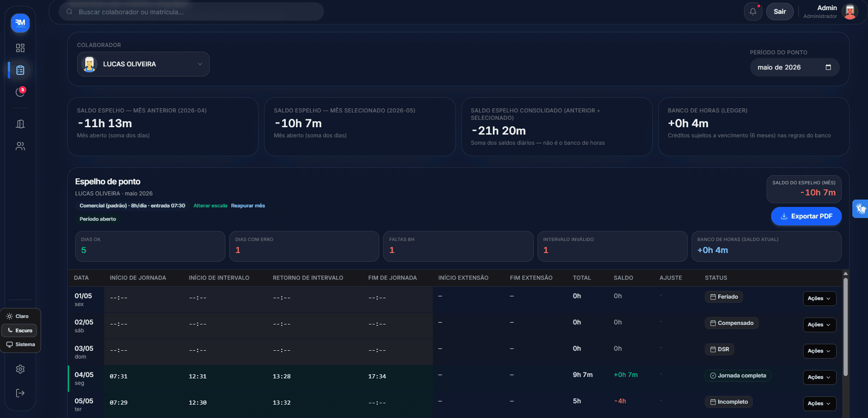Open notifications bell icon
Image resolution: width=868 pixels, height=418 pixels.
753,12
